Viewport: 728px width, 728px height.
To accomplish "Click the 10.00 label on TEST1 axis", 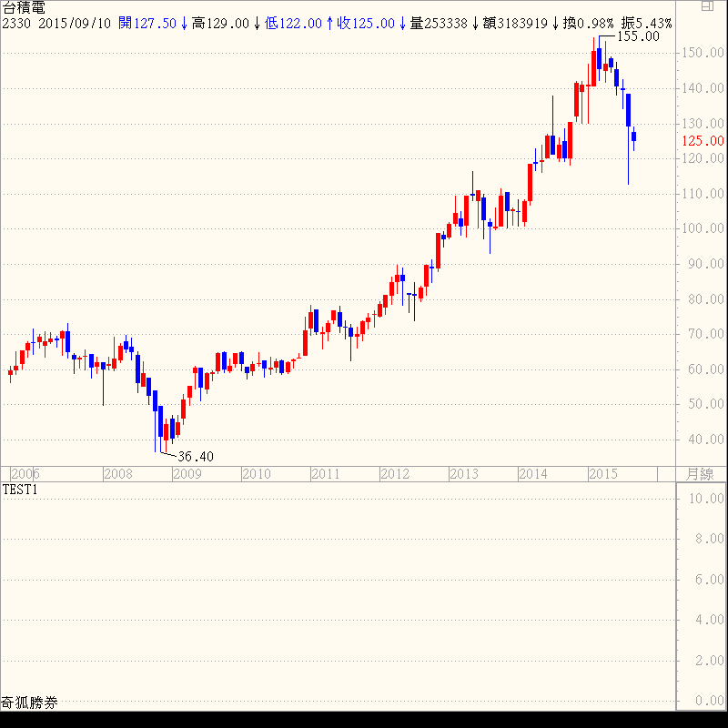I will (706, 499).
